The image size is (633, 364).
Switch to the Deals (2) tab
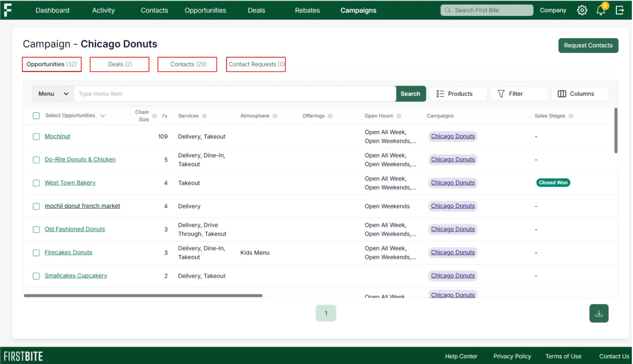pos(120,64)
